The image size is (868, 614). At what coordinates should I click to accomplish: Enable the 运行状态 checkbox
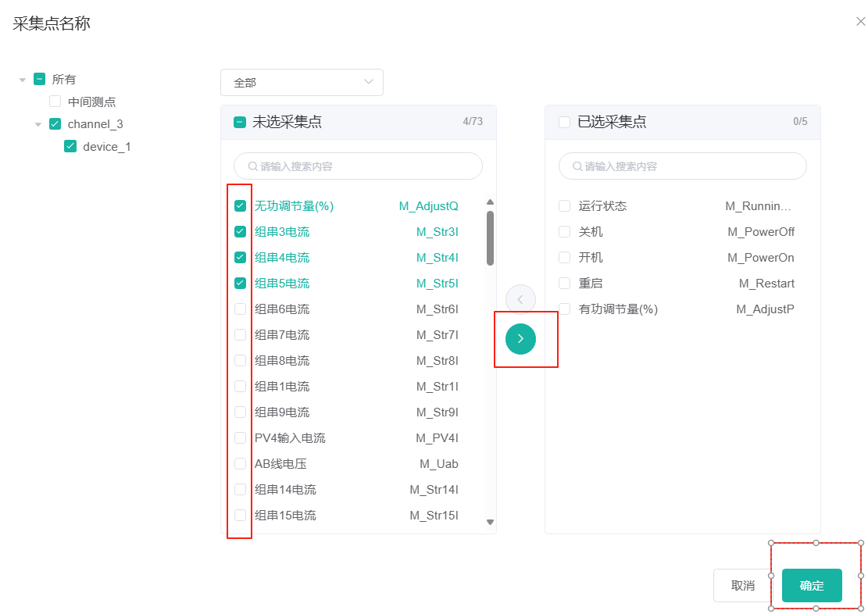tap(565, 206)
